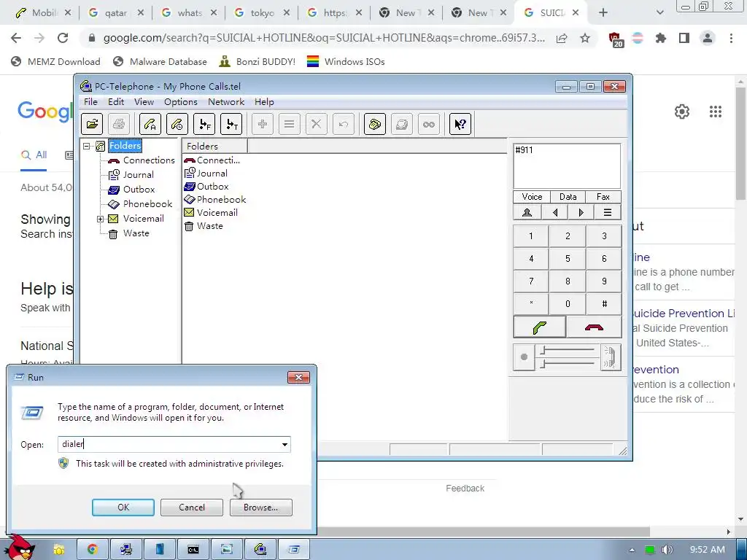Open the list menu icon above keypad
The image size is (747, 560).
[x=608, y=212]
